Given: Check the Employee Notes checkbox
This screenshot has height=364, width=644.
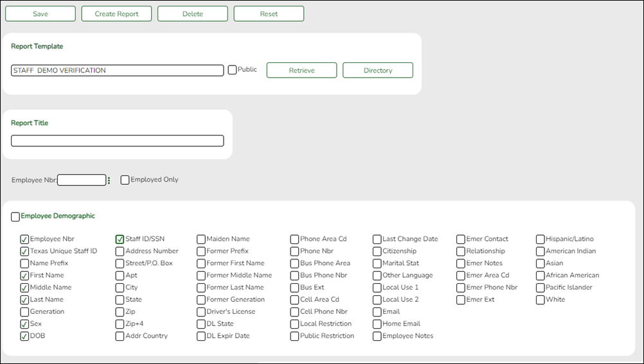Looking at the screenshot, I should tap(377, 336).
